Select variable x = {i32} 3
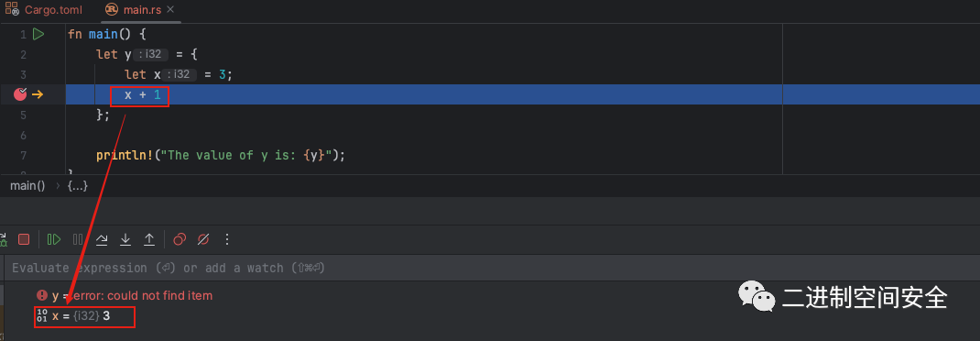Image resolution: width=980 pixels, height=341 pixels. coord(82,316)
